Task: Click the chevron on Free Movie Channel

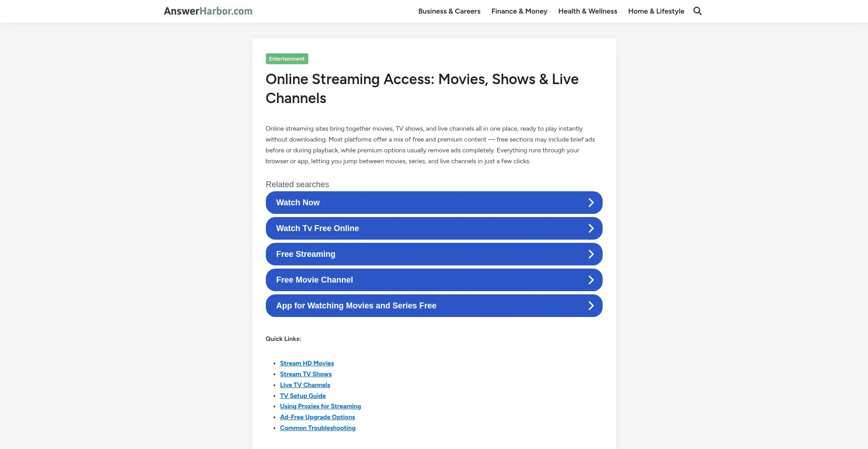Action: pyautogui.click(x=591, y=279)
